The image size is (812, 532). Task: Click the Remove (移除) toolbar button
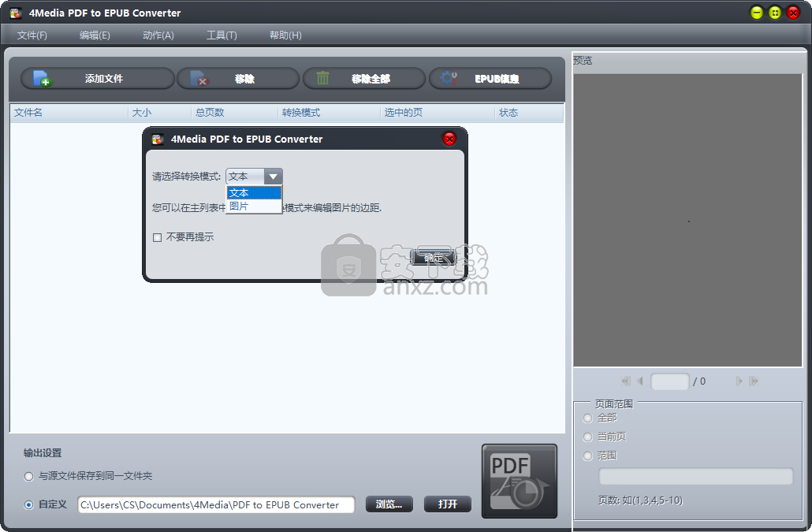point(238,79)
